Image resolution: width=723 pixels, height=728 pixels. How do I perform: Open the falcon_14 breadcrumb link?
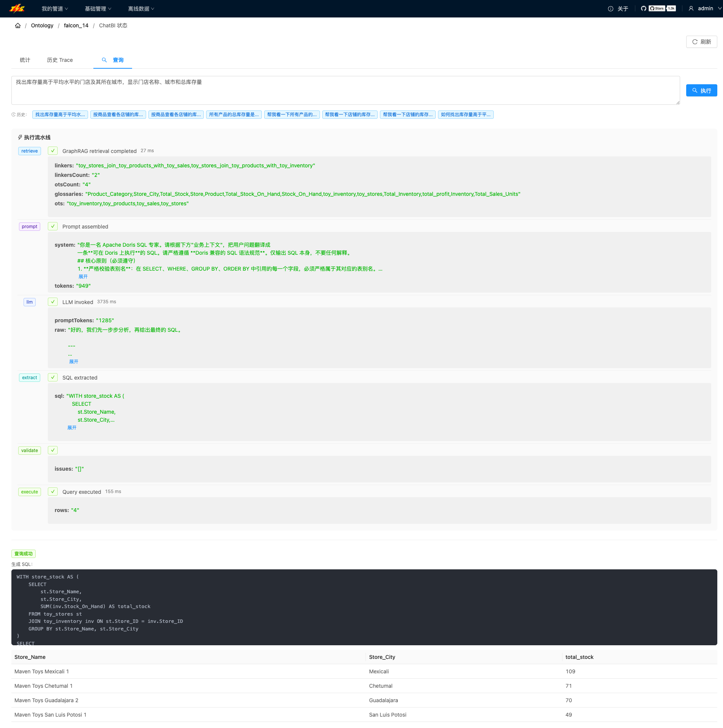pyautogui.click(x=76, y=25)
